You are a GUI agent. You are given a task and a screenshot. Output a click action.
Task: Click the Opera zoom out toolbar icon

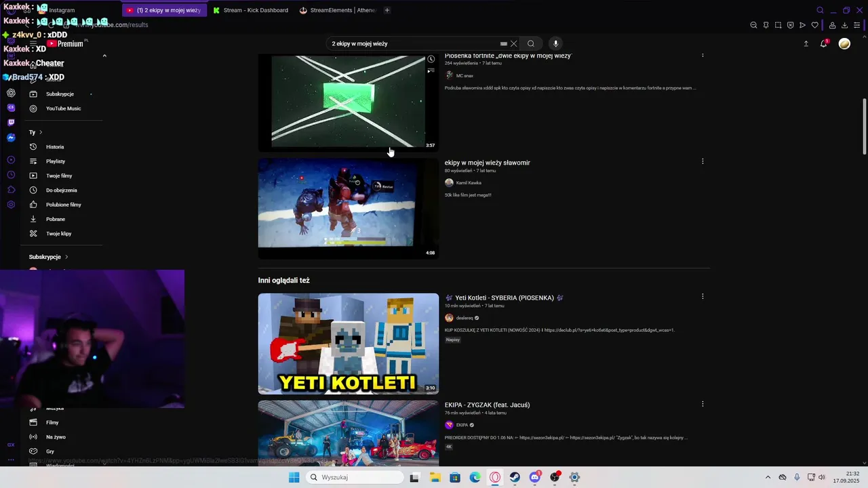753,25
